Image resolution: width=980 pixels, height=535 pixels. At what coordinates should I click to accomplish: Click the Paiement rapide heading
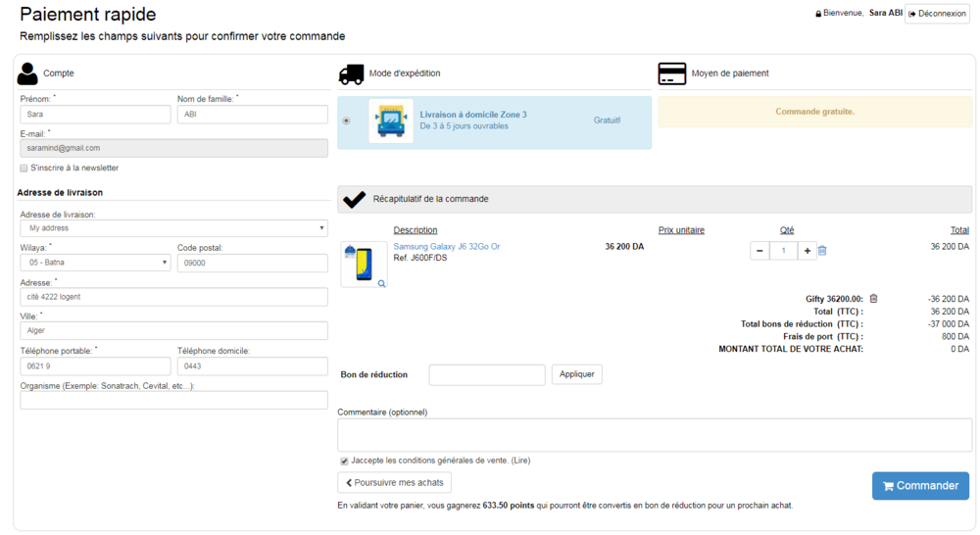(x=88, y=15)
